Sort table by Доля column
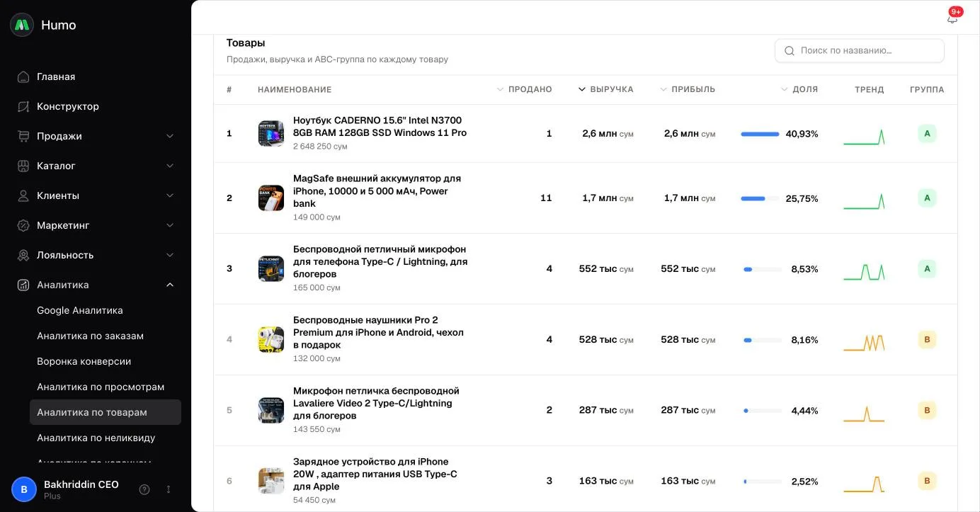The width and height of the screenshot is (980, 512). click(x=799, y=89)
